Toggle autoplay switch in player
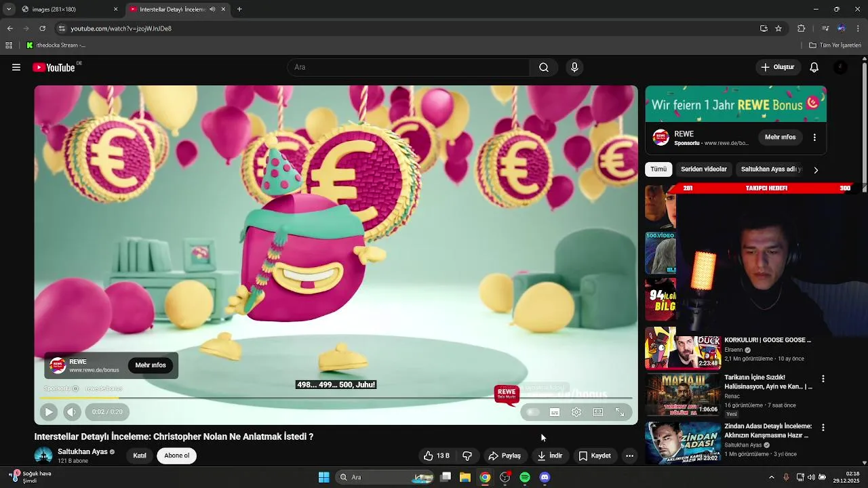This screenshot has height=488, width=868. tap(533, 411)
